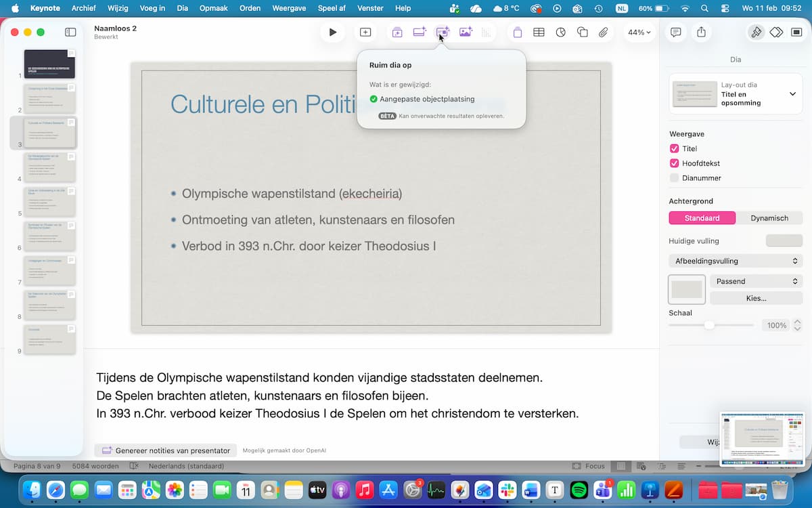The height and width of the screenshot is (508, 812).
Task: Click the add slide icon in toolbar
Action: tap(365, 32)
